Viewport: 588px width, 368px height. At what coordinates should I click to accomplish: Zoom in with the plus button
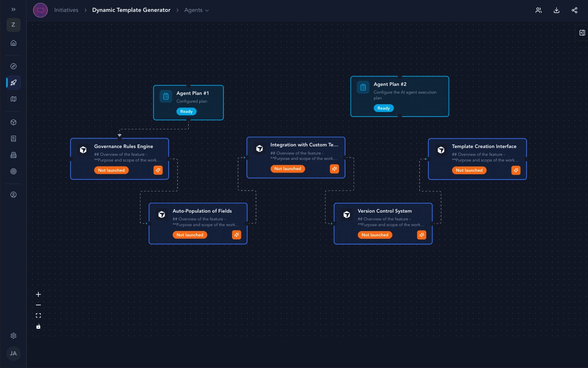click(x=38, y=294)
